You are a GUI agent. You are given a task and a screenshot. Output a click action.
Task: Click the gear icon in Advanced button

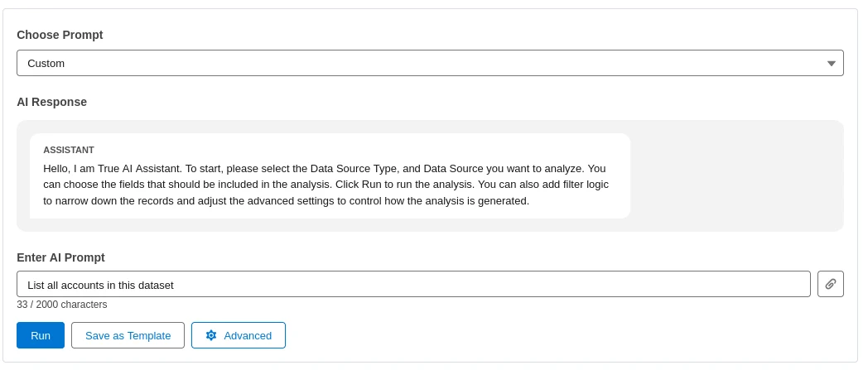211,335
